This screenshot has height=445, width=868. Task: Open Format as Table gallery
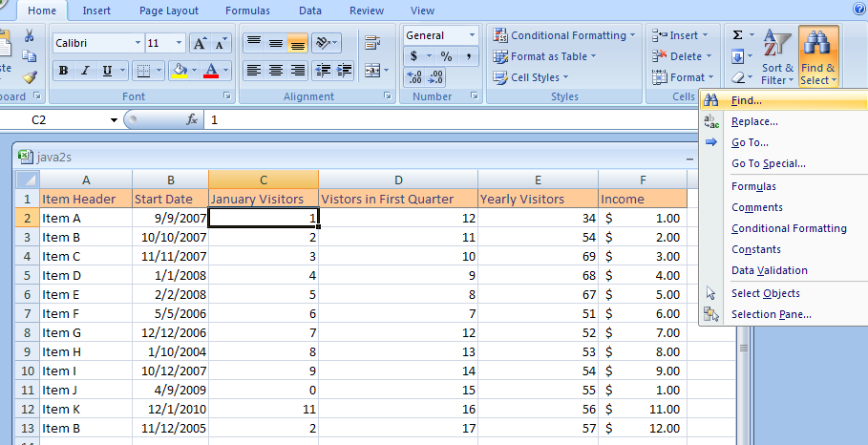click(544, 56)
